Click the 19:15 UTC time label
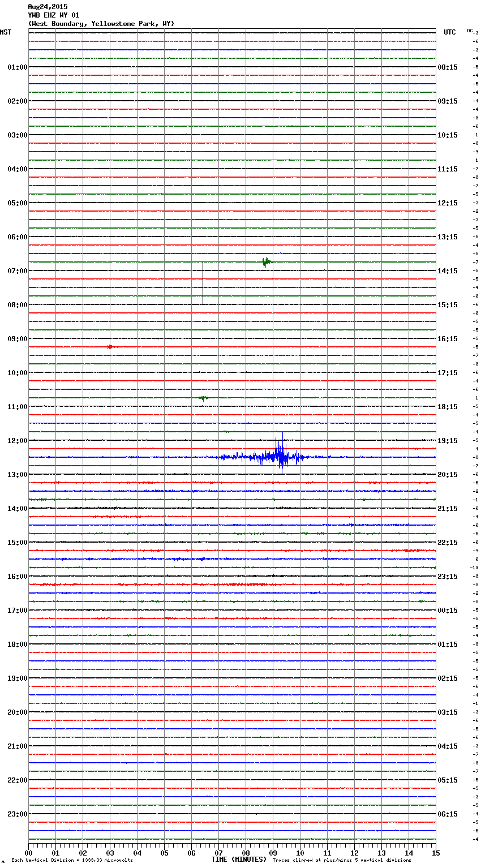 [448, 440]
